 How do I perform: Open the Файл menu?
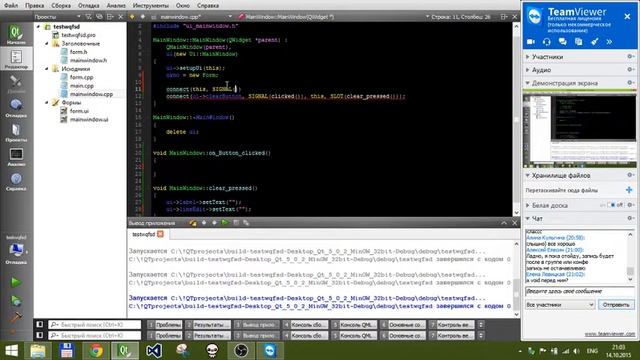(x=11, y=5)
